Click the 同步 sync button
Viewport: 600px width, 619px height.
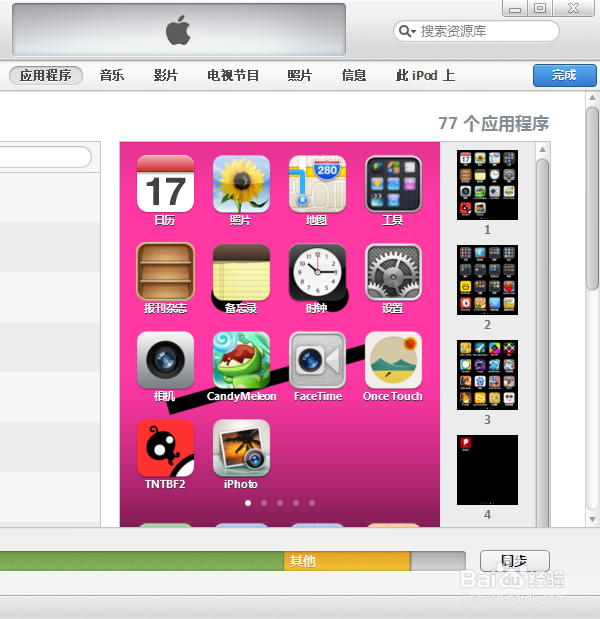click(515, 561)
